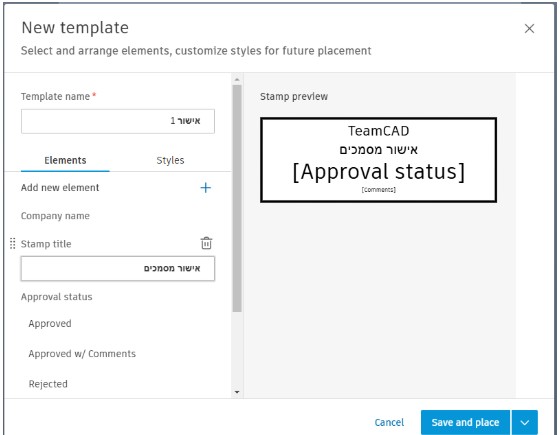The image size is (560, 435).
Task: Click the scroll up arrow of elements list
Action: coord(237,79)
